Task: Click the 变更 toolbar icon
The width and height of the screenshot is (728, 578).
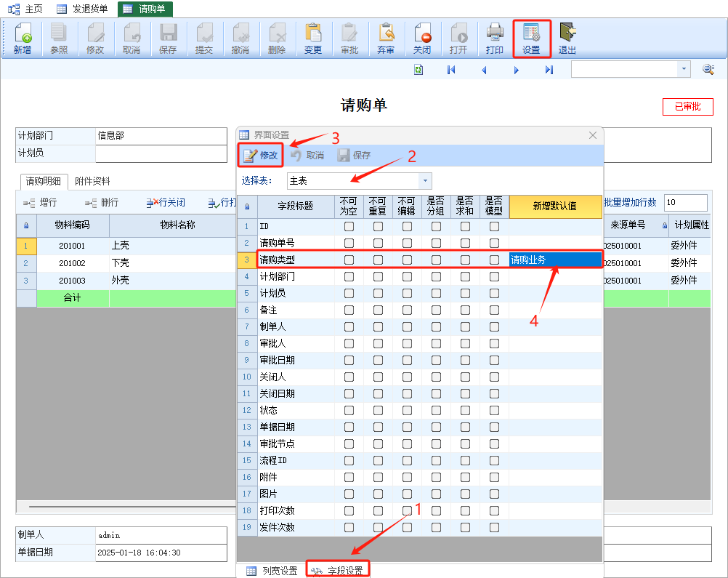Action: (313, 39)
